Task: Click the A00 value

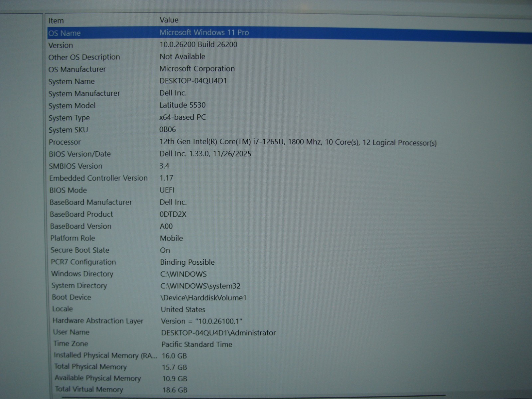Action: click(166, 226)
